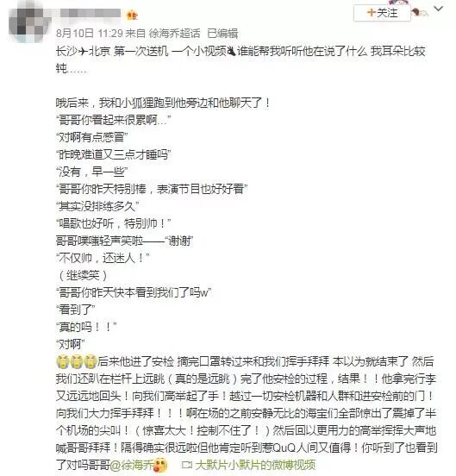Screen dimensions: 456x476
Task: Click the third crying emoji in the row
Action: pyautogui.click(x=91, y=361)
